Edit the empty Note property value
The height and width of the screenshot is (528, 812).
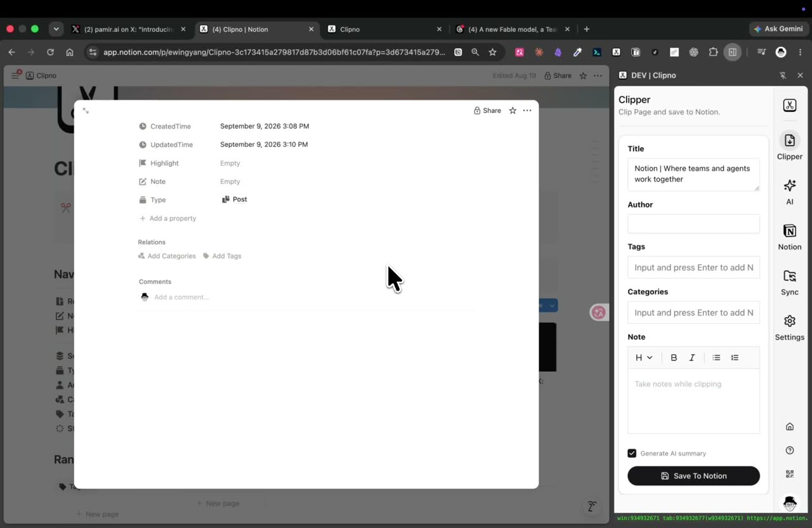tap(230, 181)
